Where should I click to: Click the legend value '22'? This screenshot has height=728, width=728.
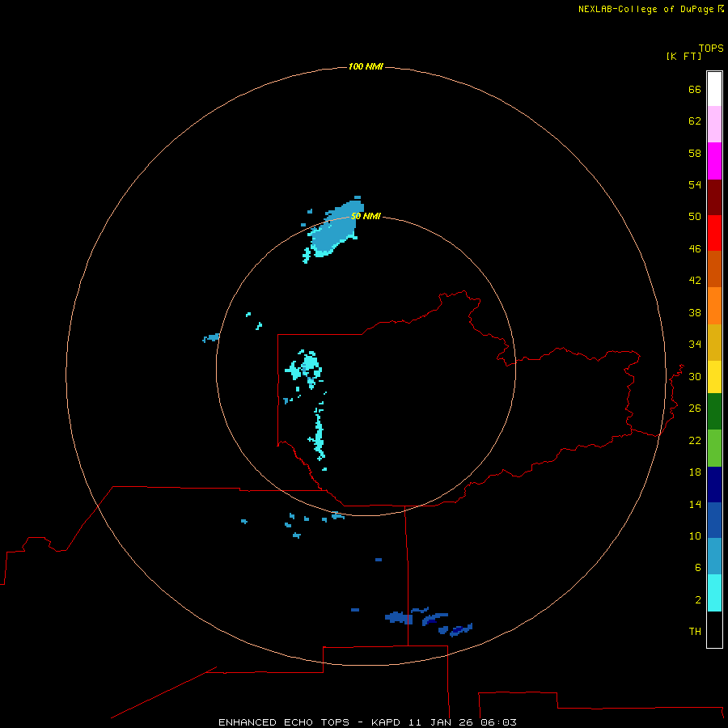pos(695,440)
